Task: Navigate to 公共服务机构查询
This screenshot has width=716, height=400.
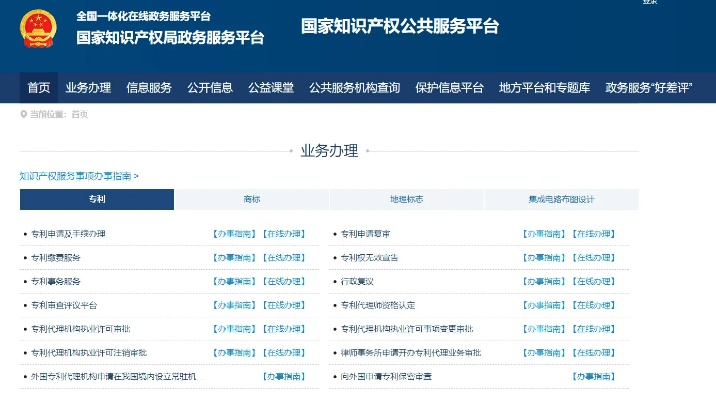Action: 354,87
